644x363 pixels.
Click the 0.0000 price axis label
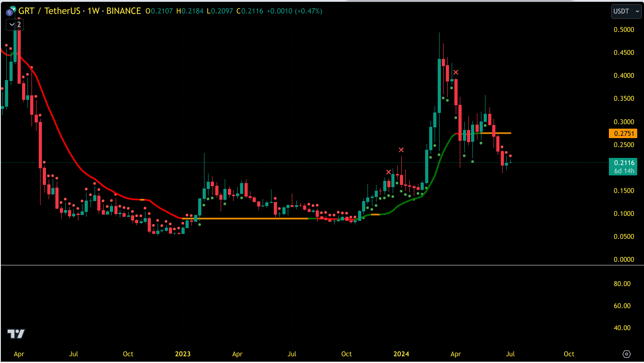pos(624,260)
